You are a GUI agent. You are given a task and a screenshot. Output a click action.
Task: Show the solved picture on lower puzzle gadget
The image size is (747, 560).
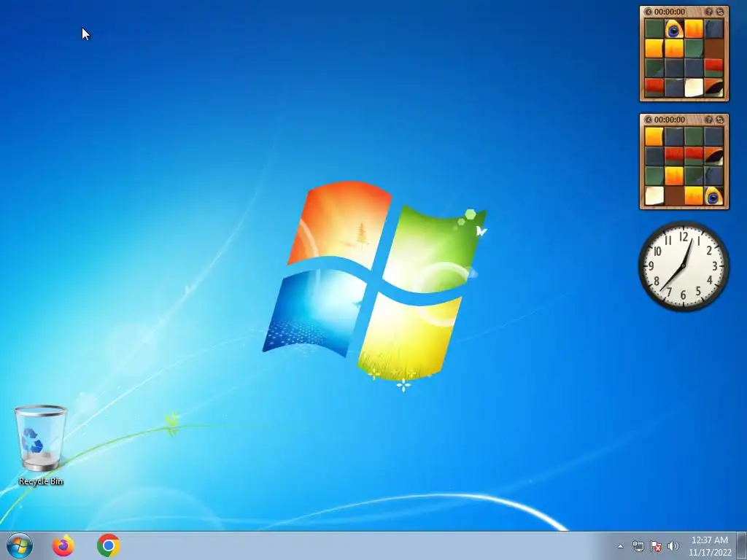tap(709, 120)
